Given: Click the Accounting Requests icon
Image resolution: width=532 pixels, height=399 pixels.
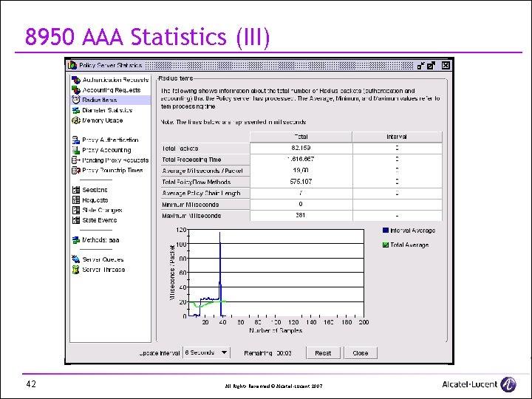Looking at the screenshot, I should click(76, 90).
